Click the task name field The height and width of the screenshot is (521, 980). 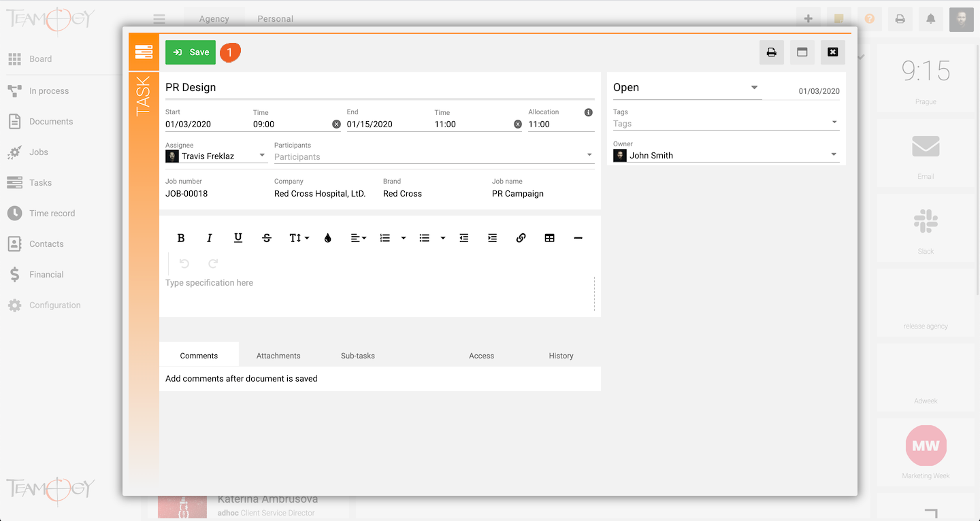coord(380,88)
